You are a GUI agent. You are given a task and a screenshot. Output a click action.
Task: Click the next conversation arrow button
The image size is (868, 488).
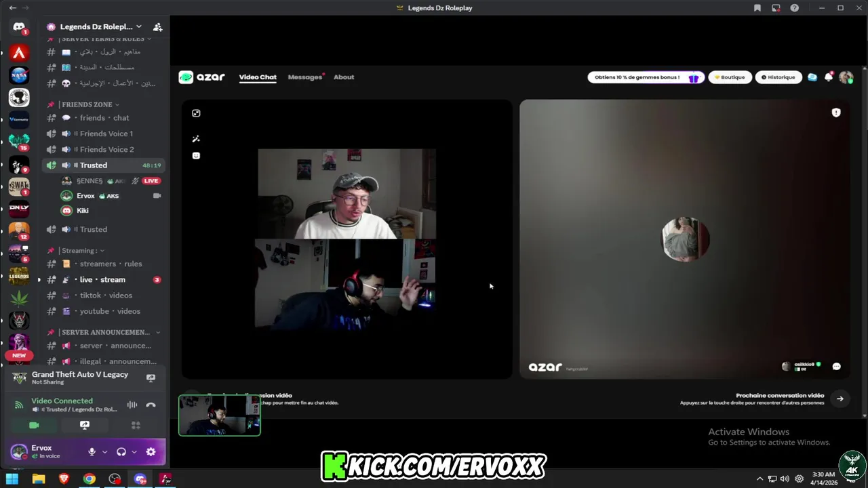click(x=840, y=399)
